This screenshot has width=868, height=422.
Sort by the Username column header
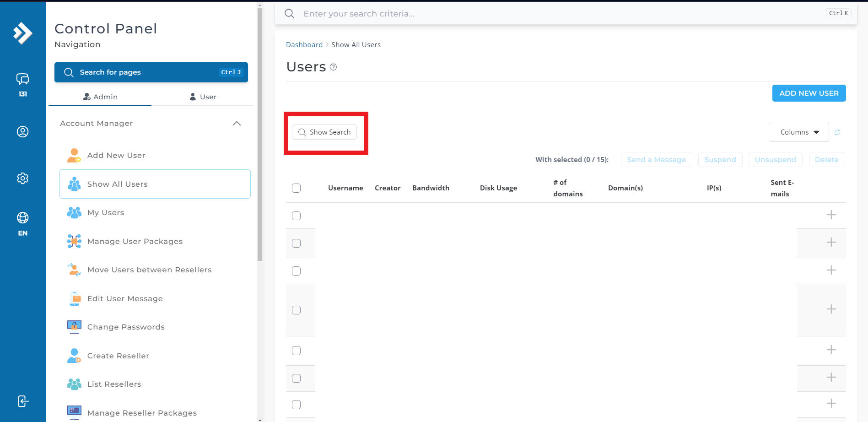[345, 188]
